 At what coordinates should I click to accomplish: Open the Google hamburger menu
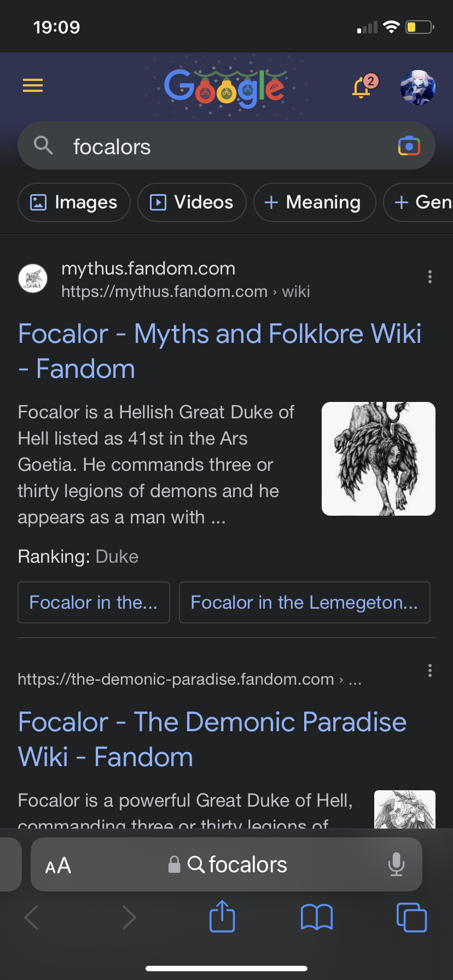(x=33, y=86)
